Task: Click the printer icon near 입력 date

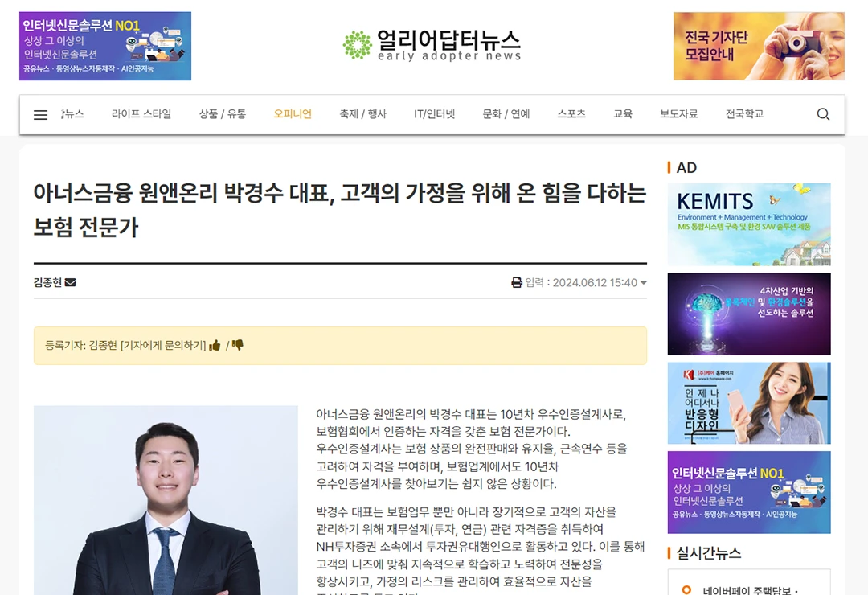Action: (x=517, y=282)
